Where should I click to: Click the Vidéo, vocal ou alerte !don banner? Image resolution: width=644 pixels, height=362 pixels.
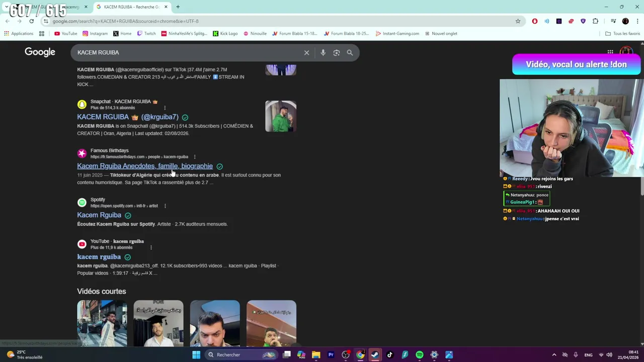[576, 64]
